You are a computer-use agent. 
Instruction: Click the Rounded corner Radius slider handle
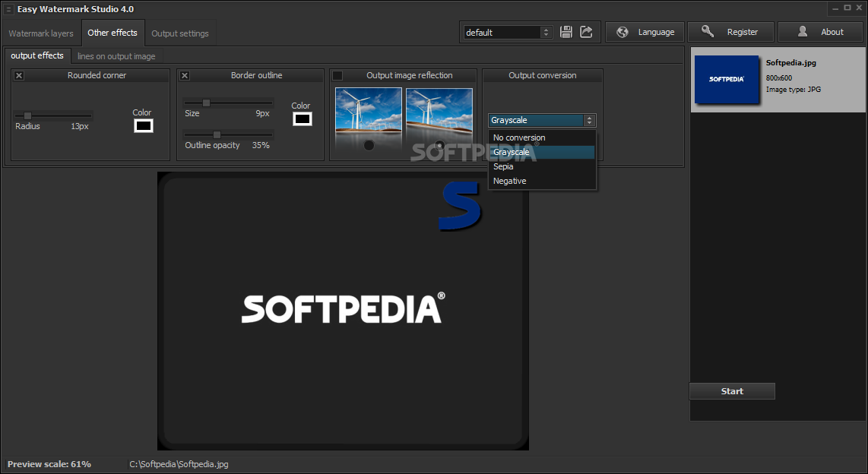[x=27, y=115]
